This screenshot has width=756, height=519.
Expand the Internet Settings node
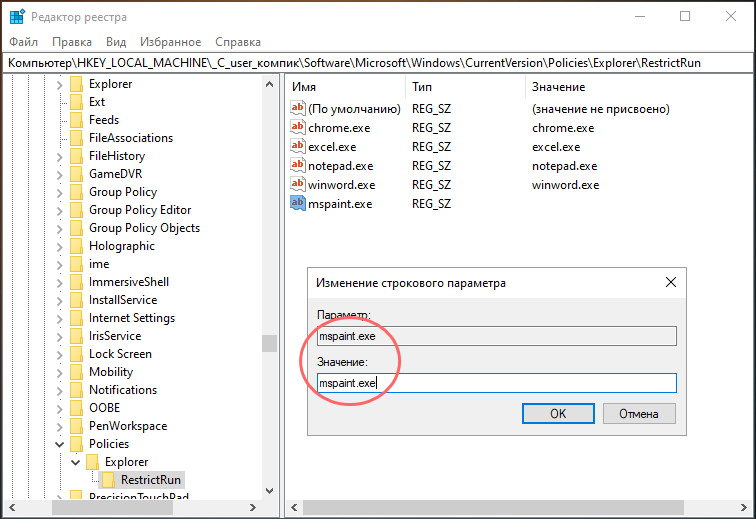(59, 319)
